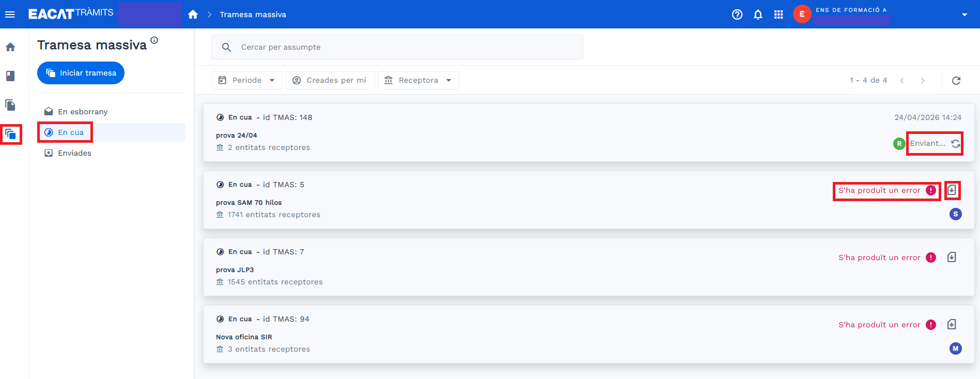
Task: Click the refresh list icon
Action: pyautogui.click(x=956, y=81)
